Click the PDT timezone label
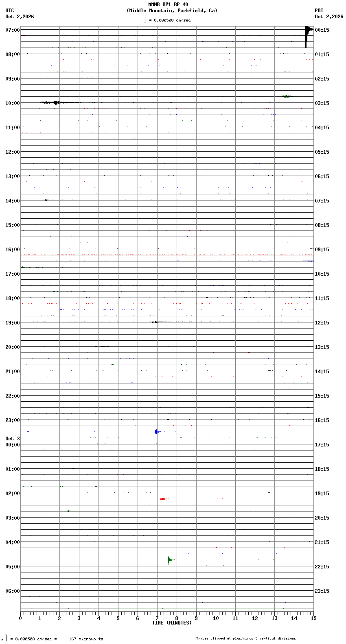The width and height of the screenshot is (346, 644). click(x=319, y=11)
